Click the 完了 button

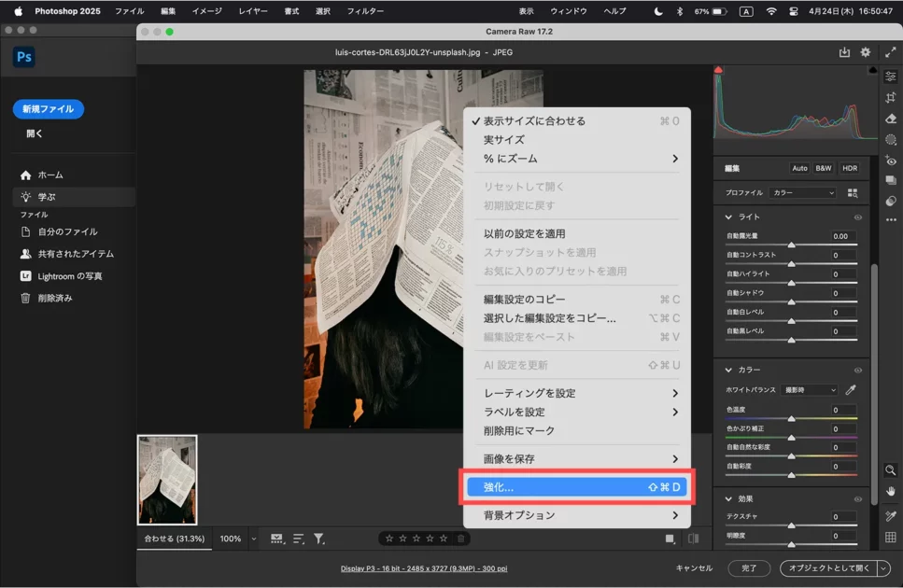(x=749, y=567)
